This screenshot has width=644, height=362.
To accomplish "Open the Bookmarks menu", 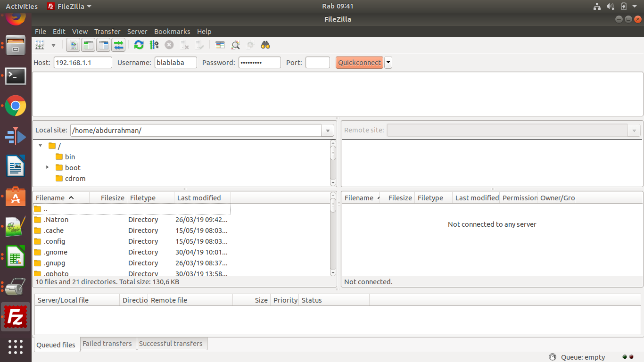I will (172, 32).
